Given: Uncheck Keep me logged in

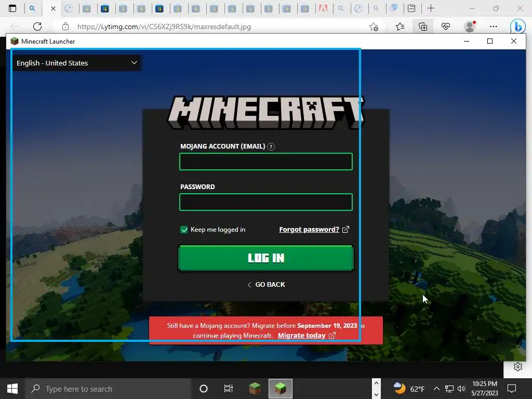Looking at the screenshot, I should pos(184,230).
